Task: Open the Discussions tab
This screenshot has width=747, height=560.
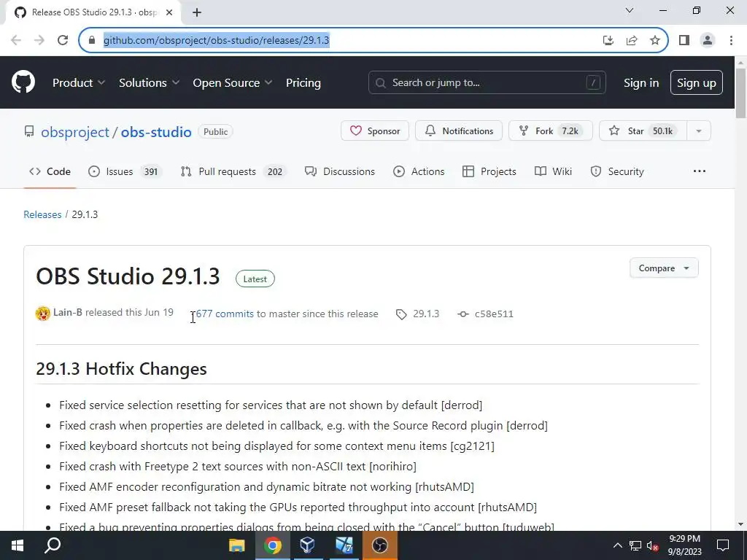Action: 340,171
